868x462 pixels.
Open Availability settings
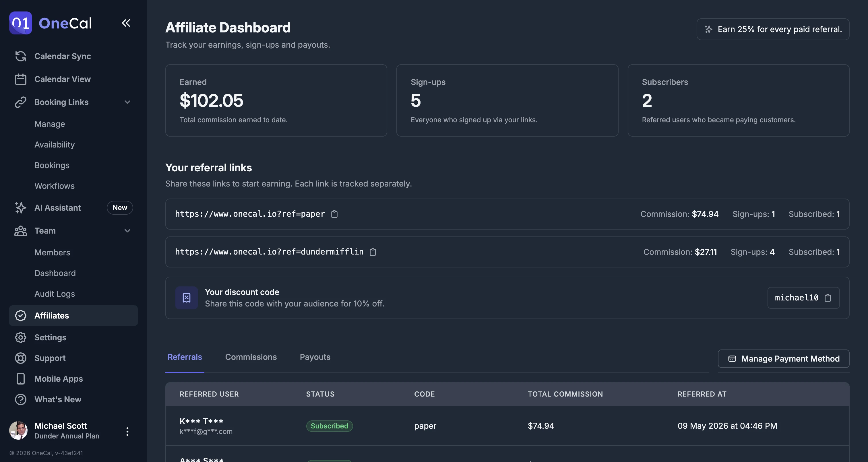click(x=55, y=145)
